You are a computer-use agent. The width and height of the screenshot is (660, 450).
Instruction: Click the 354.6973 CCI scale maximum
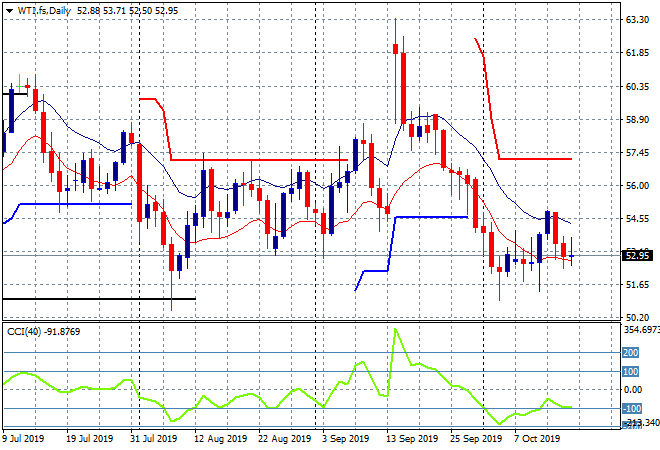[641, 330]
